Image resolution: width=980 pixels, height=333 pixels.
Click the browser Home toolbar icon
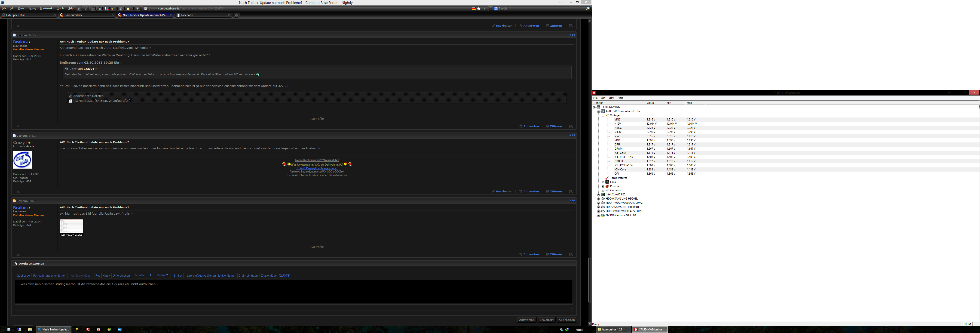(x=100, y=8)
